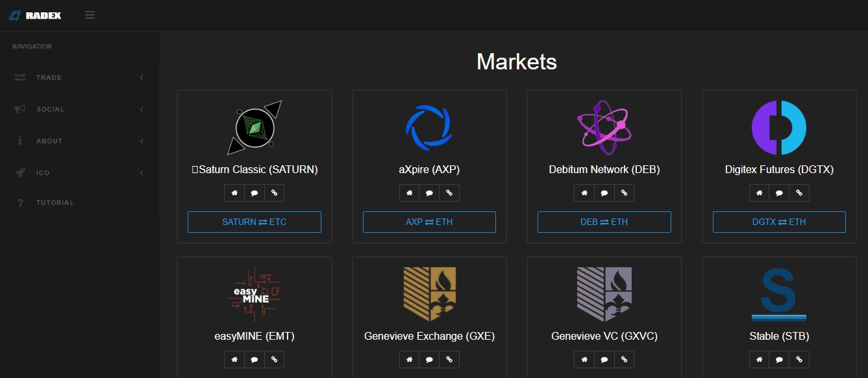Click aXpire home icon

409,193
